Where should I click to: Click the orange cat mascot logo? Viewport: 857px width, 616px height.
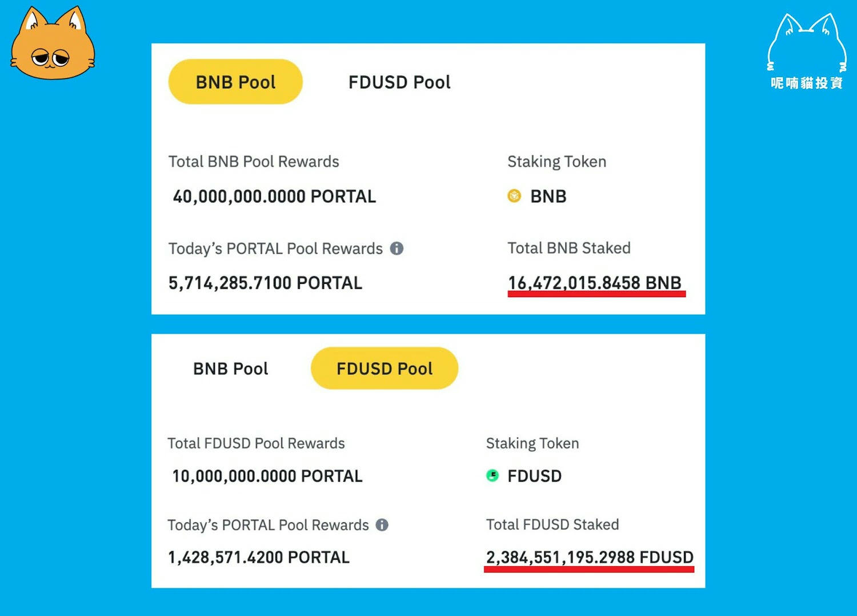coord(53,43)
